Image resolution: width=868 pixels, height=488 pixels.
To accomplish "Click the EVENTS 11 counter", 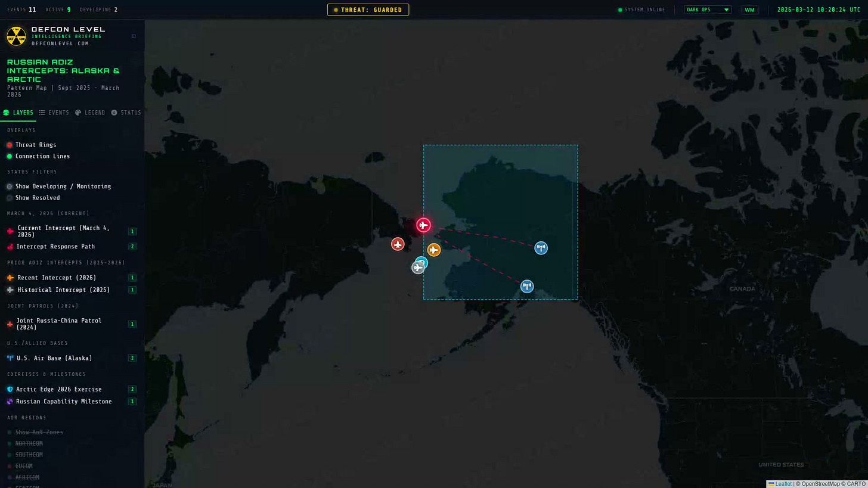I will coord(21,10).
